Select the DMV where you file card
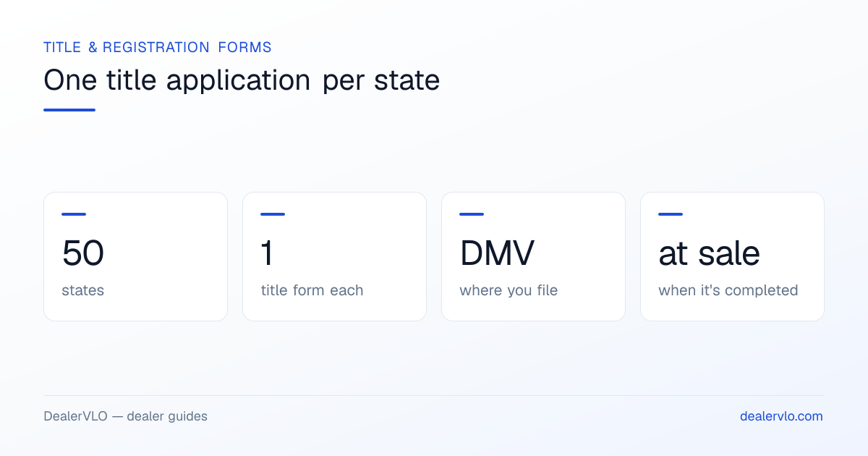868x456 pixels. click(x=533, y=256)
